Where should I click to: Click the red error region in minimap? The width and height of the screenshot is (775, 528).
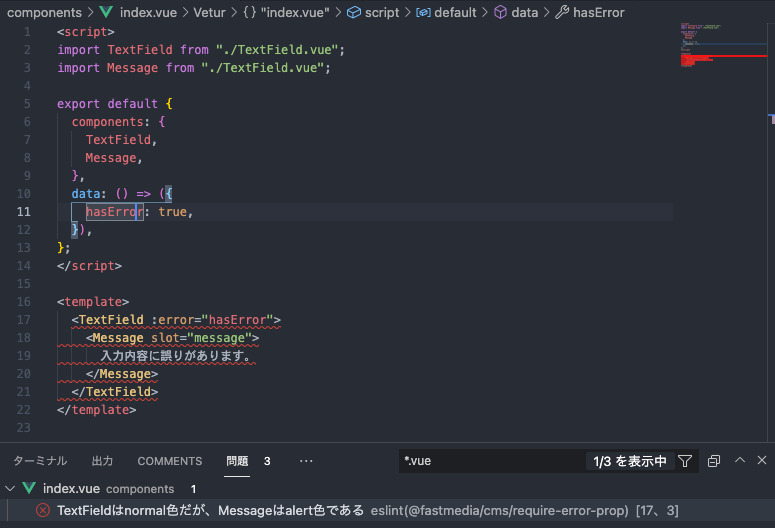(x=724, y=59)
